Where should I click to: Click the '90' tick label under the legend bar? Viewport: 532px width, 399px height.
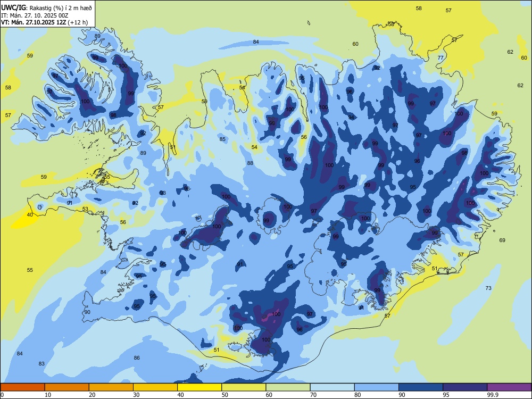pos(402,395)
